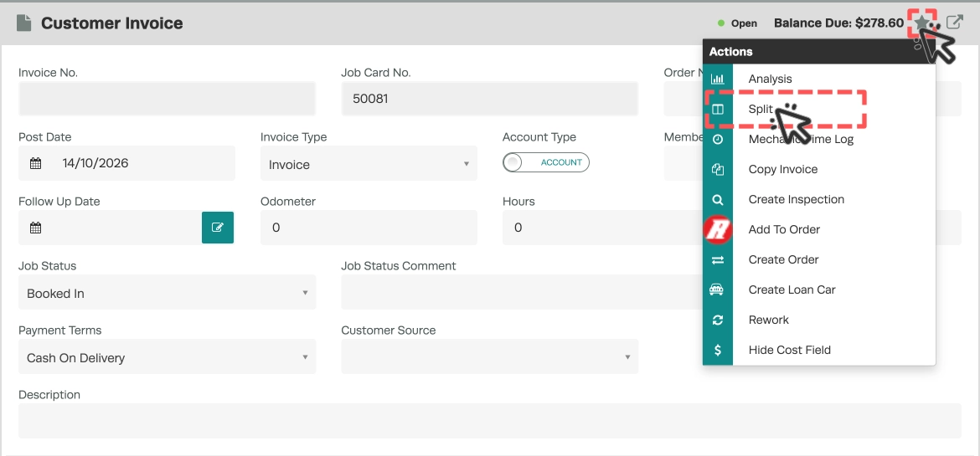Click the Copy Invoice icon
Screen dimensions: 980x456
[718, 169]
